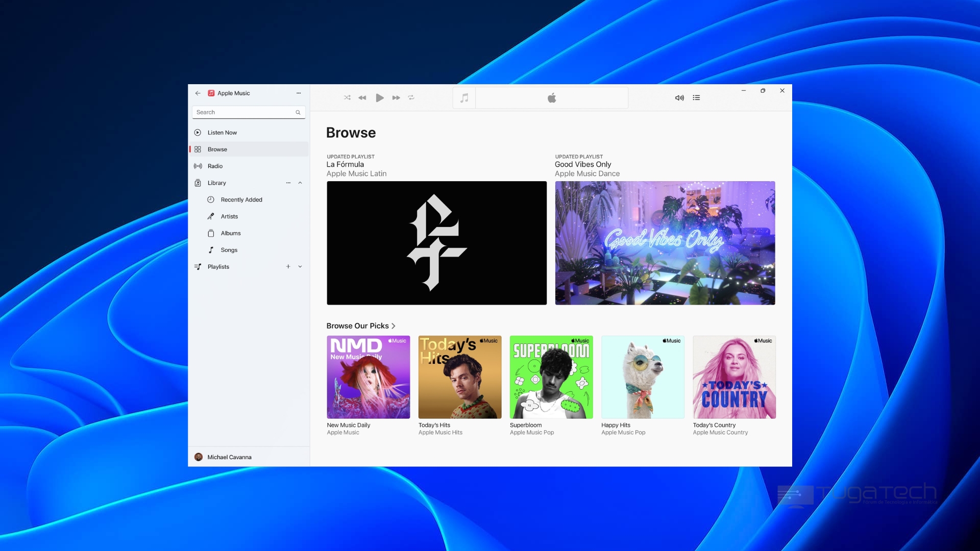Click the New Music Daily title text
The image size is (980, 551).
click(349, 425)
